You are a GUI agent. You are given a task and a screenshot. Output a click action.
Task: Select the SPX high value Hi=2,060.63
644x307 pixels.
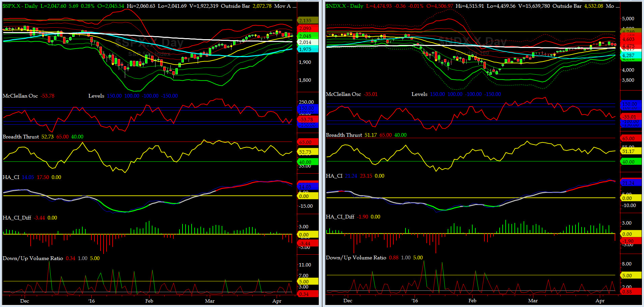tap(141, 6)
